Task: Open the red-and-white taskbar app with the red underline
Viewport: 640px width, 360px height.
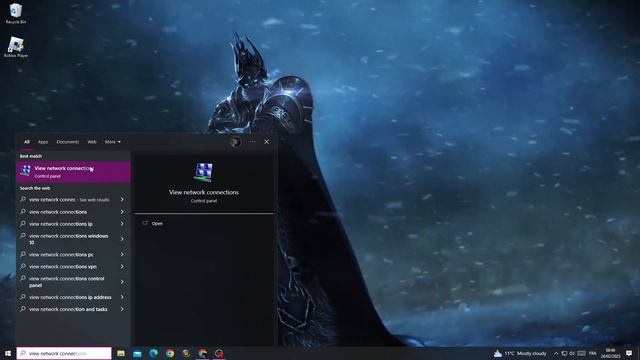Action: point(202,353)
